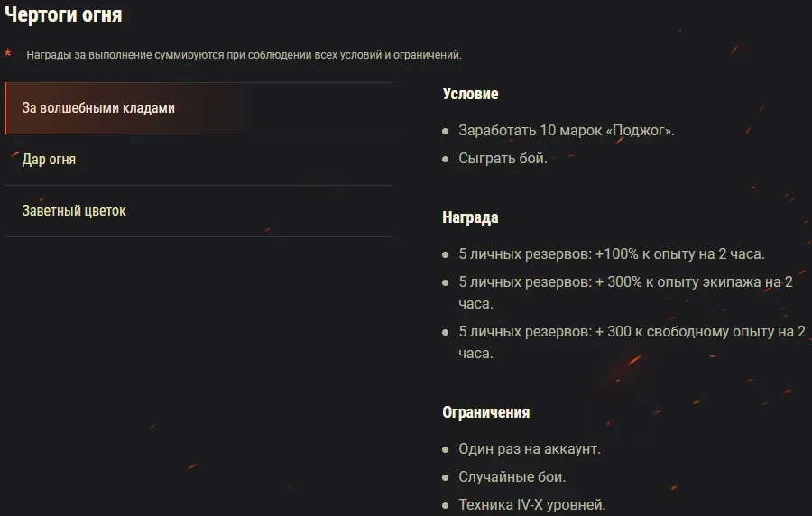Click the «Сыграть бой» condition line
812x516 pixels.
(503, 159)
